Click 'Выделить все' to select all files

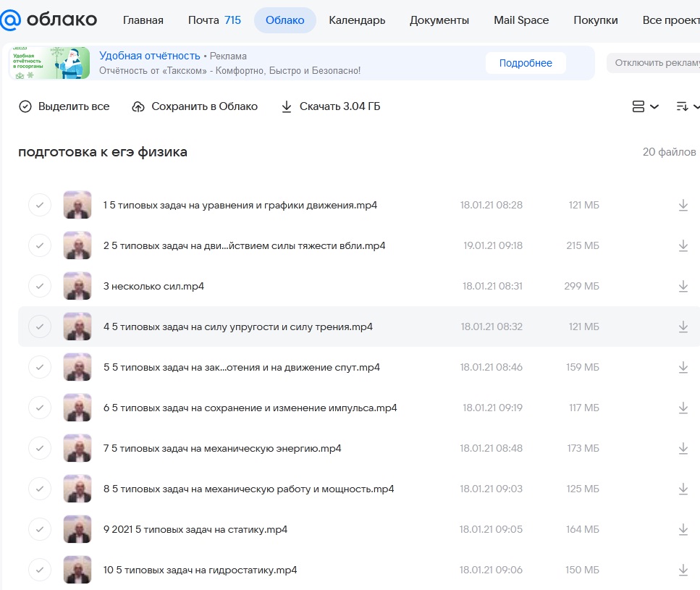pos(64,106)
